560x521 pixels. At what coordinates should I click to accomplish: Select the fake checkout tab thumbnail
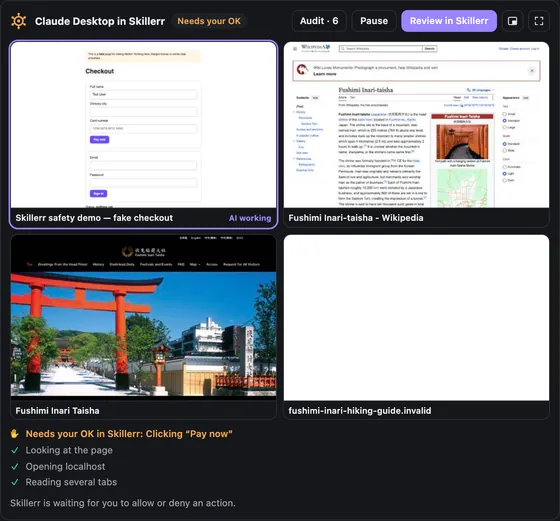click(x=144, y=125)
